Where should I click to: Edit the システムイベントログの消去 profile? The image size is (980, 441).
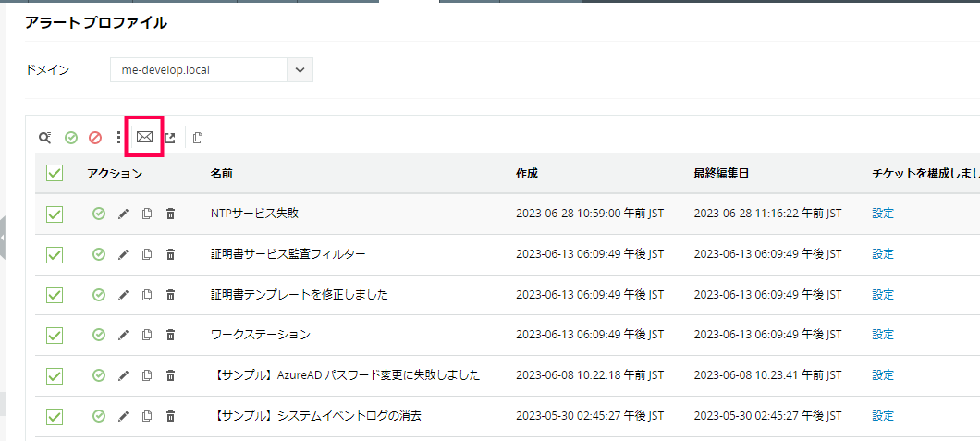pos(123,416)
